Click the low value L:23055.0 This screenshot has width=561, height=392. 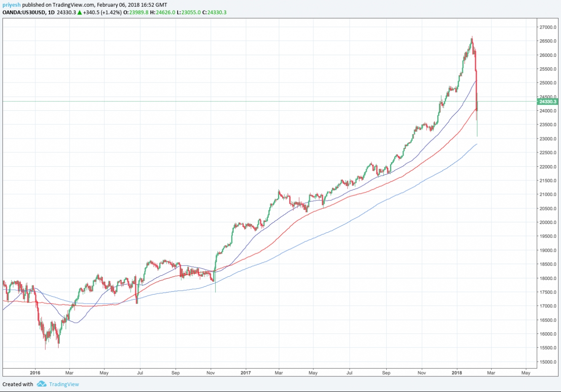coord(188,12)
